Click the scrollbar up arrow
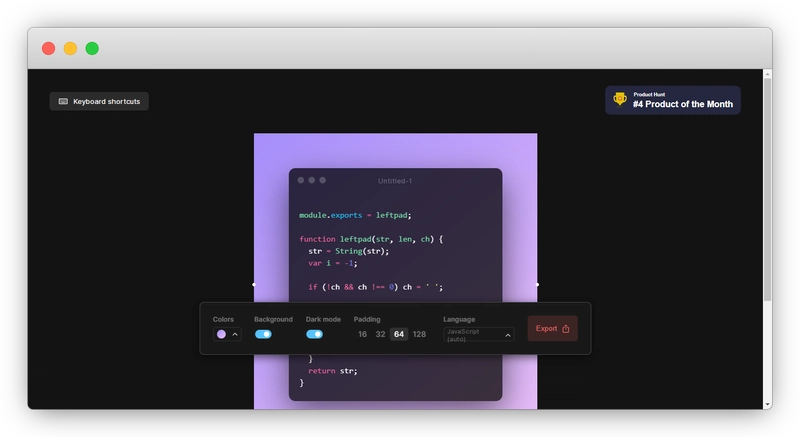Viewport: 800px width, 437px height. tap(767, 74)
